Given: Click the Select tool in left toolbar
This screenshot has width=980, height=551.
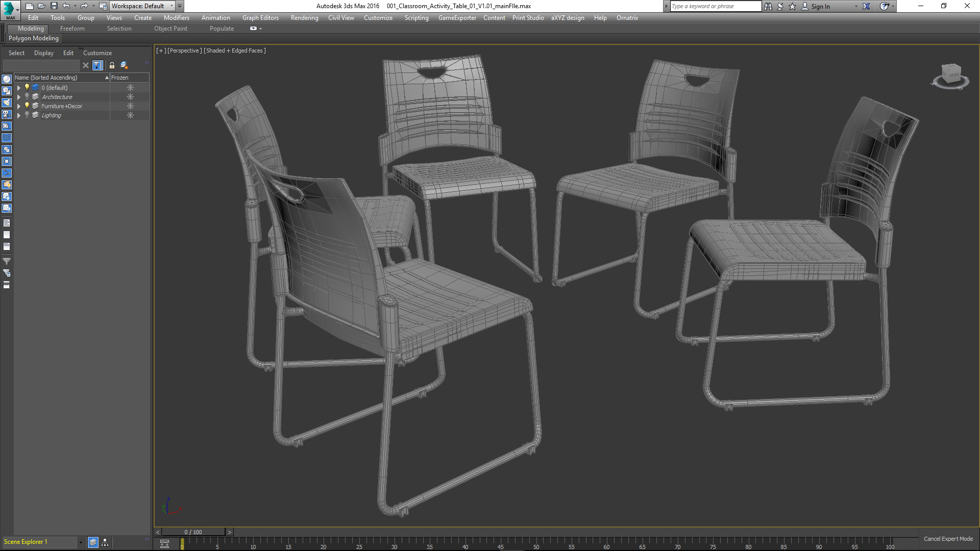Looking at the screenshot, I should coord(15,53).
